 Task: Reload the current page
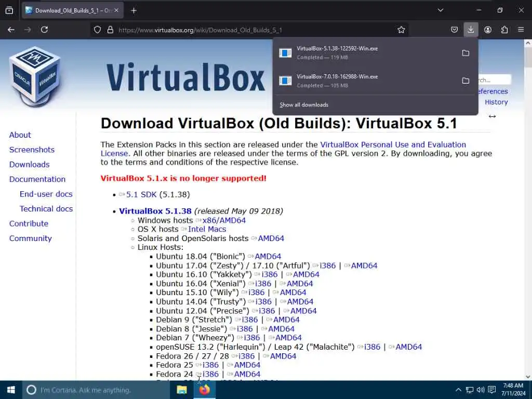click(44, 30)
